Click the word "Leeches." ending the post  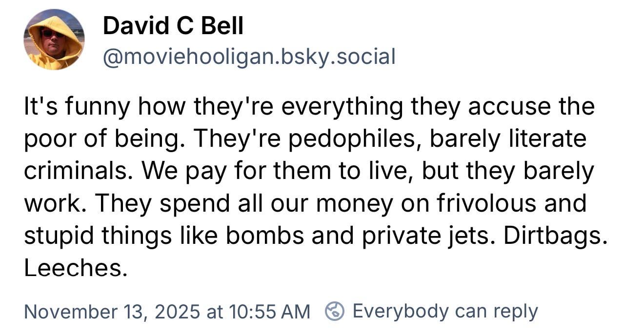coord(76,268)
